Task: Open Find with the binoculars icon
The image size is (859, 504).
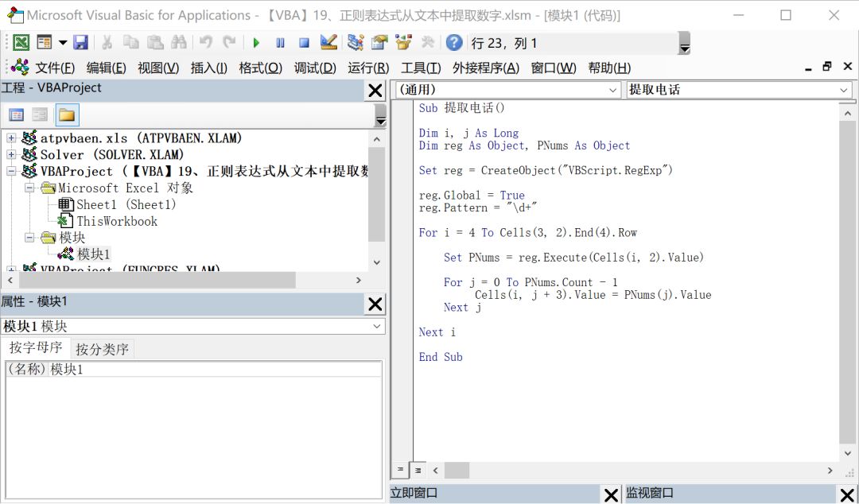Action: pos(179,43)
